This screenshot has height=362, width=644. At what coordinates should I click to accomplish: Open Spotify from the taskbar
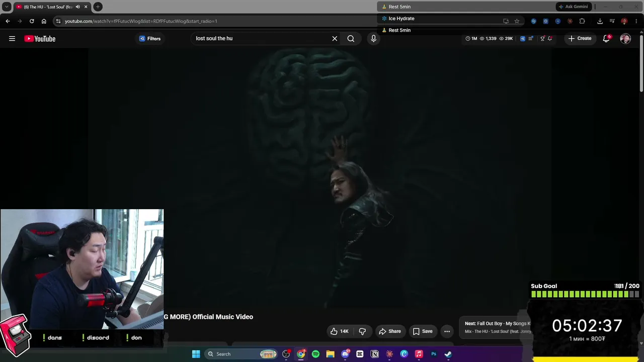(315, 354)
